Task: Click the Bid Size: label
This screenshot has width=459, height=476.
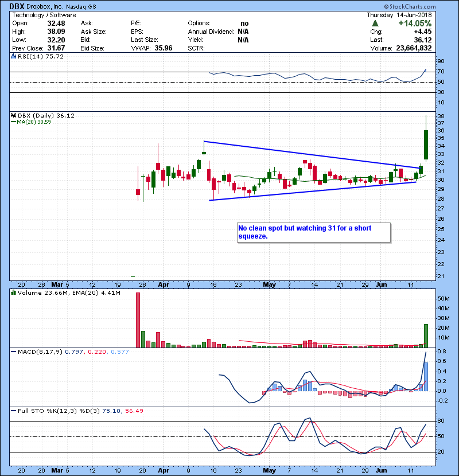Action: point(92,48)
